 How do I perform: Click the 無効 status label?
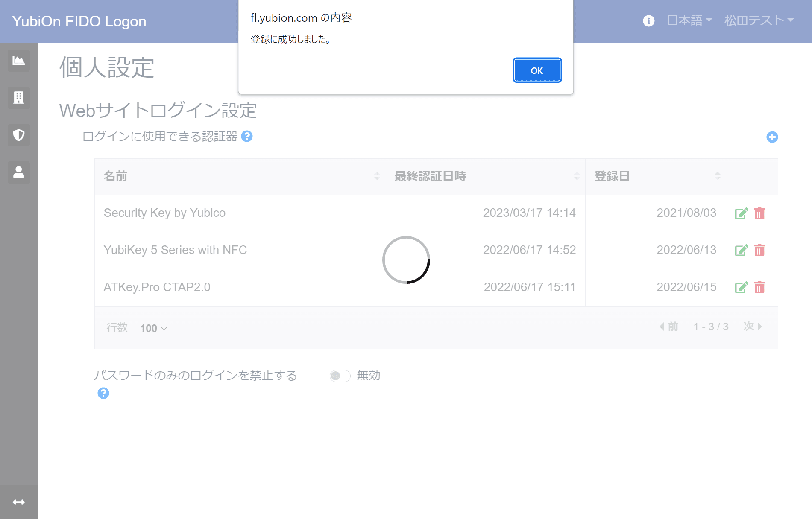point(368,376)
